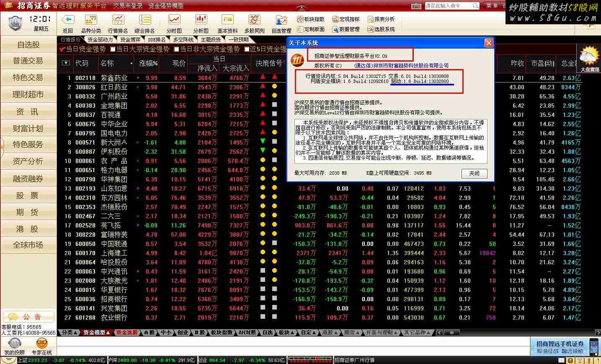Open 自选股 in left sidebar
This screenshot has height=364, width=601.
(28, 44)
